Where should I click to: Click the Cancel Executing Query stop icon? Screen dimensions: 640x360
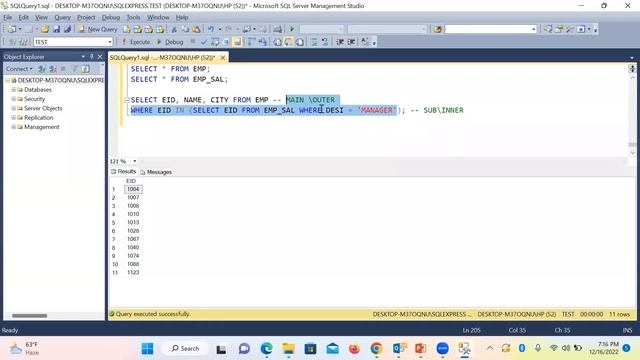193,42
